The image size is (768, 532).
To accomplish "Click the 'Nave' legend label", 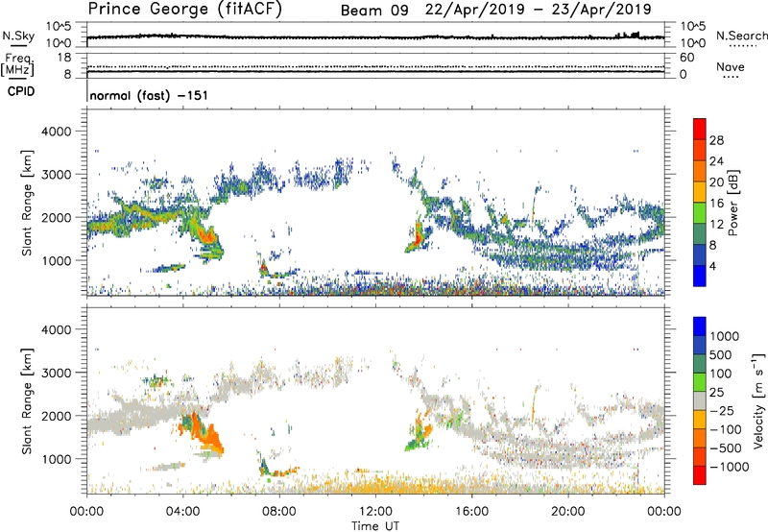I will point(731,67).
